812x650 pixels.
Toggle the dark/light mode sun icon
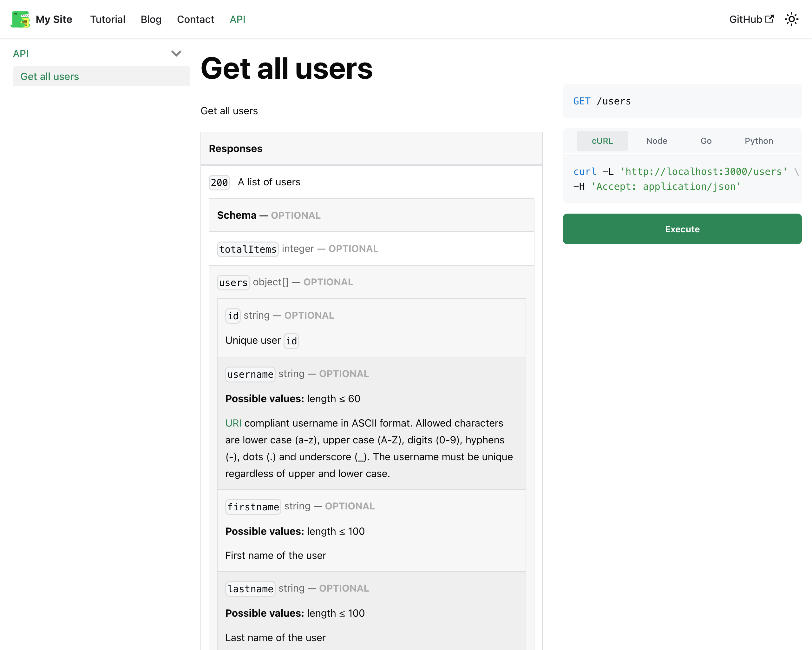[x=791, y=19]
